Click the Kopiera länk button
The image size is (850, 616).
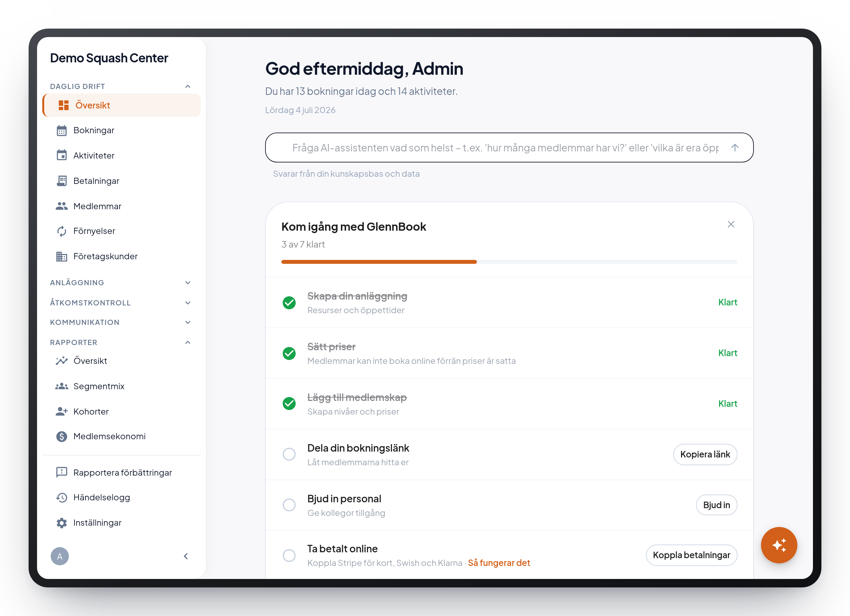pos(705,455)
